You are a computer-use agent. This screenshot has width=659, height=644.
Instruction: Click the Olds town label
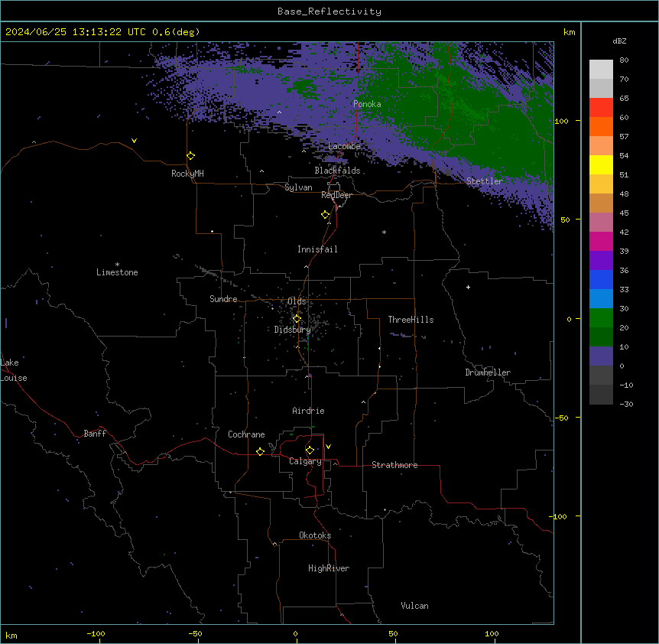pyautogui.click(x=297, y=301)
